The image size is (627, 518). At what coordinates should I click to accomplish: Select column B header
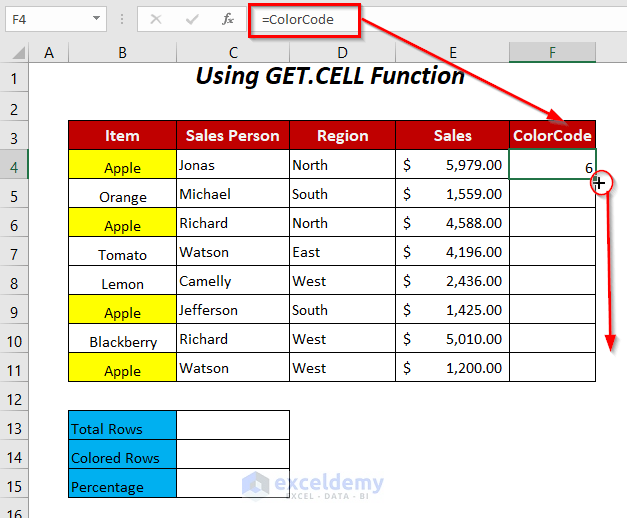click(122, 53)
